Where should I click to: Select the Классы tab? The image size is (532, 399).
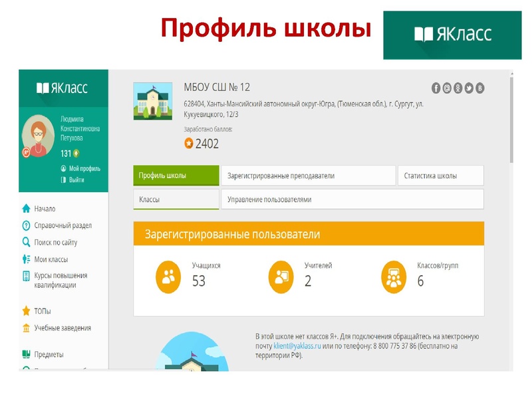[176, 199]
